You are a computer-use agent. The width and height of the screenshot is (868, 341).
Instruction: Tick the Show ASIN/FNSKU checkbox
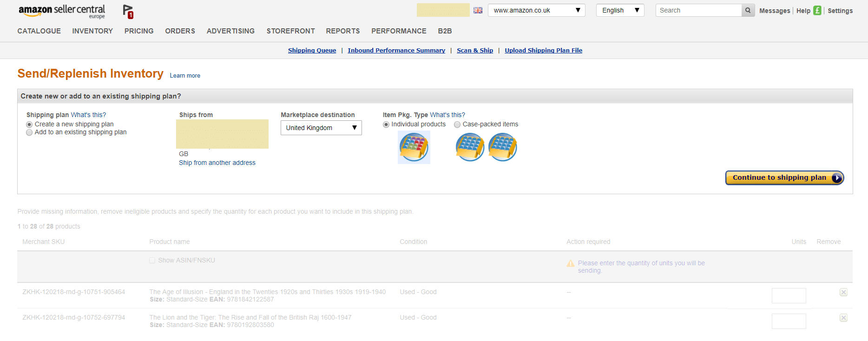[152, 261]
